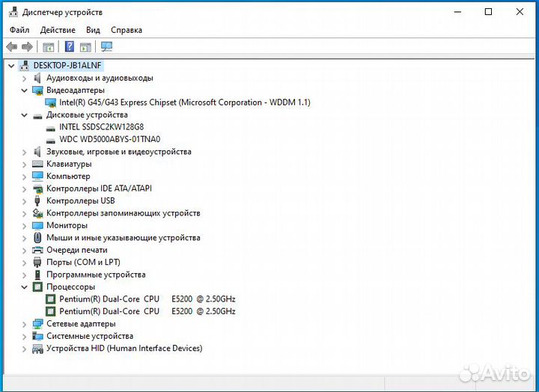This screenshot has height=392, width=539.
Task: Click the Контроллеры USB plug icon
Action: 37,200
